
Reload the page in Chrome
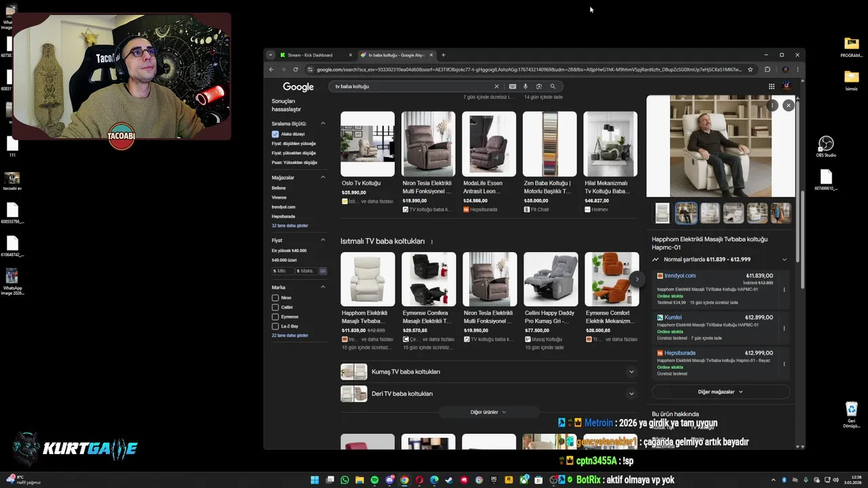point(296,69)
